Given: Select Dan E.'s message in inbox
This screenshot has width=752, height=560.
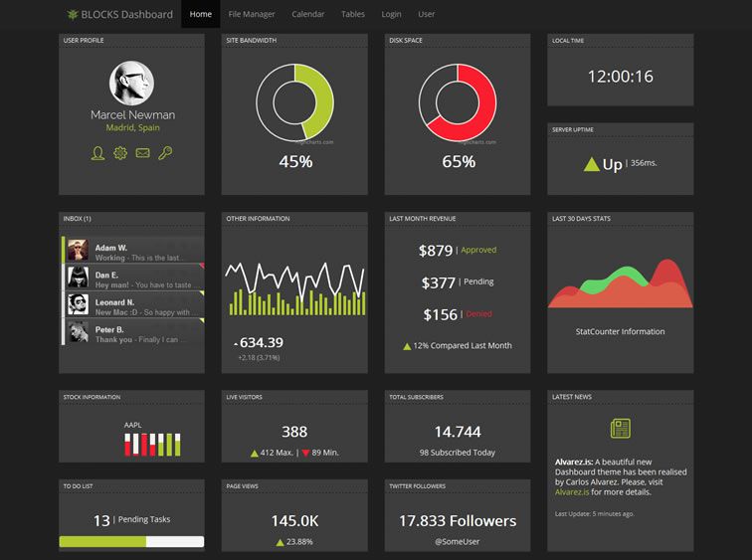Looking at the screenshot, I should click(x=133, y=279).
